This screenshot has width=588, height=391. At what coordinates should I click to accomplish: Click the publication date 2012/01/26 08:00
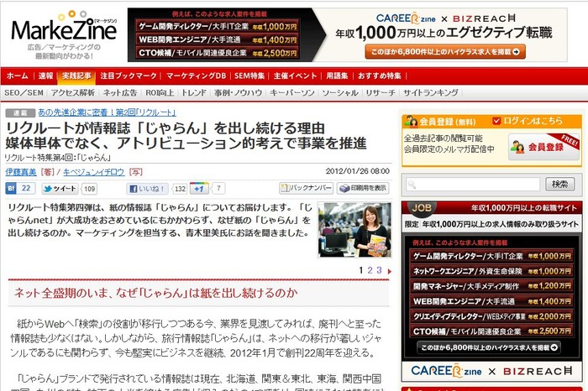point(357,171)
